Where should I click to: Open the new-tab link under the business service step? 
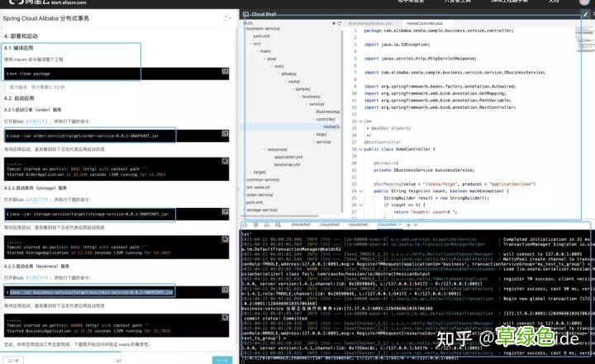tap(37, 277)
